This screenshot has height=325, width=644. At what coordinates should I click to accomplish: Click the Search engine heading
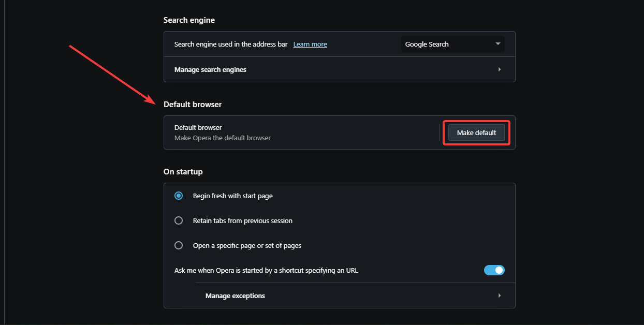(x=189, y=20)
